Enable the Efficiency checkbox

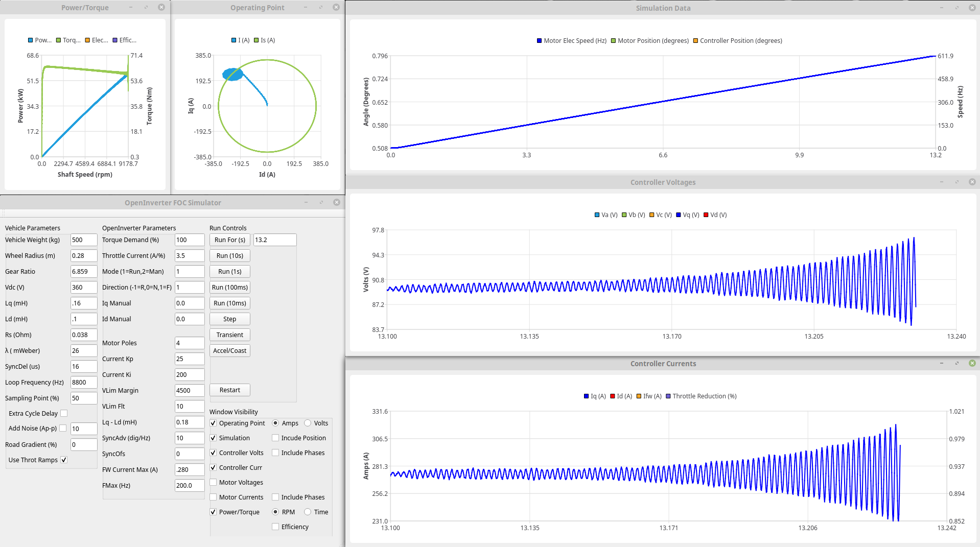click(x=275, y=527)
